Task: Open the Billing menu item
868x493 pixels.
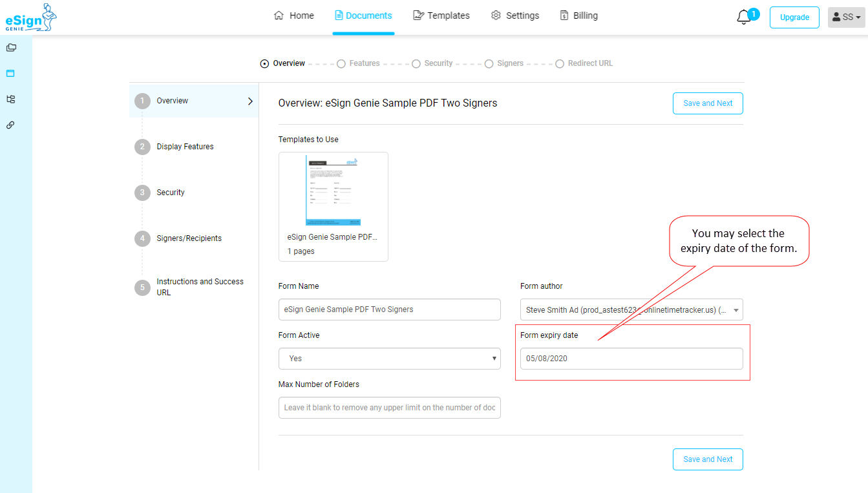Action: [x=578, y=16]
